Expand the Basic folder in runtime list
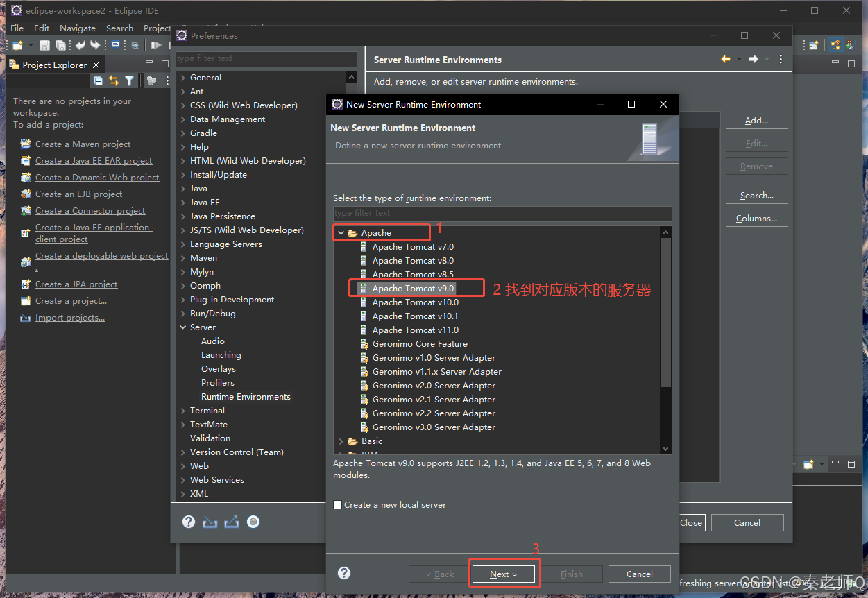The width and height of the screenshot is (868, 598). [x=341, y=441]
